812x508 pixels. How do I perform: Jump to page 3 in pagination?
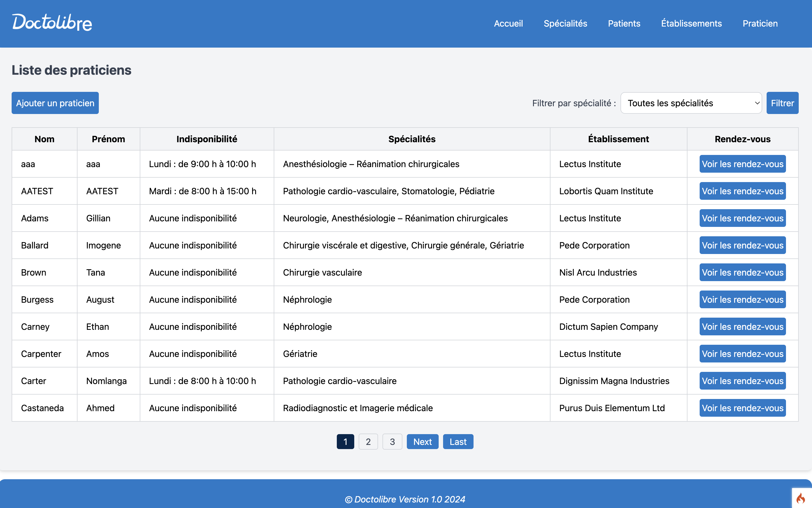click(392, 442)
